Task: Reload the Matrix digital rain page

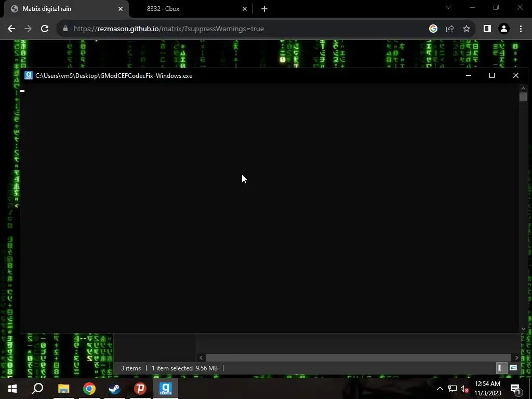Action: 45,29
